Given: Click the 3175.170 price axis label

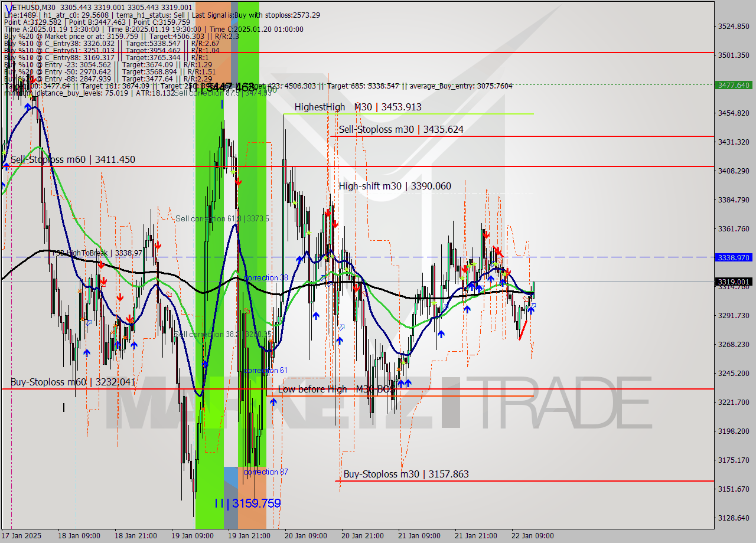Looking at the screenshot, I should (x=734, y=460).
